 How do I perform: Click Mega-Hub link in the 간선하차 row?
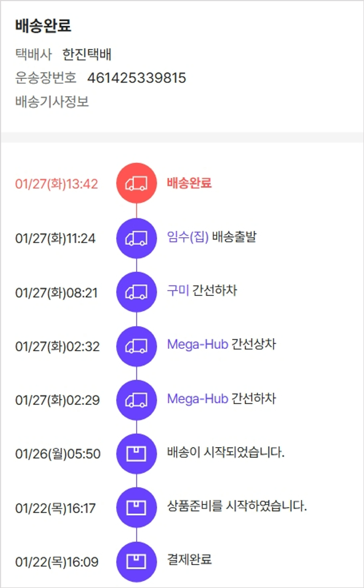pyautogui.click(x=198, y=399)
